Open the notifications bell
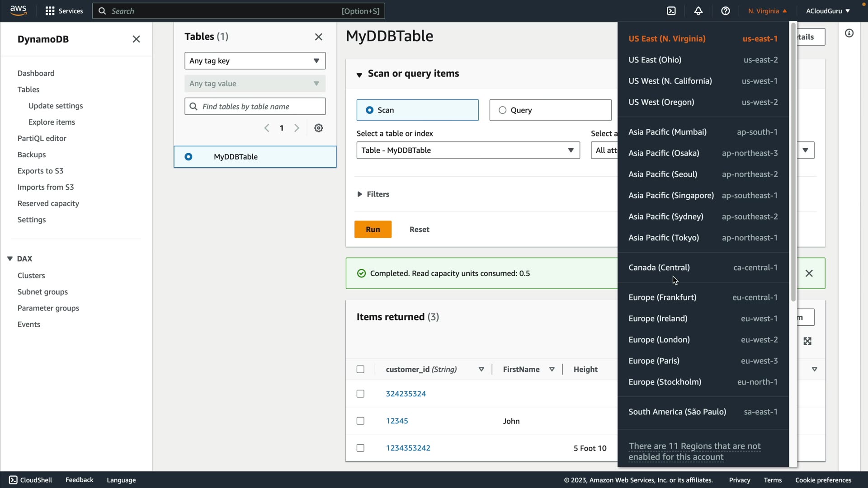This screenshot has height=488, width=868. tap(698, 11)
